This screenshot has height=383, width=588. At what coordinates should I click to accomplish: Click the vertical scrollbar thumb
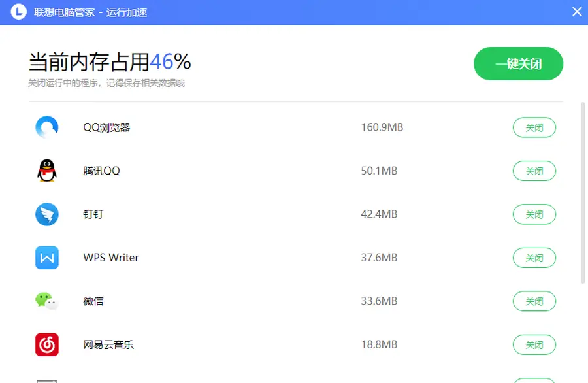(583, 193)
